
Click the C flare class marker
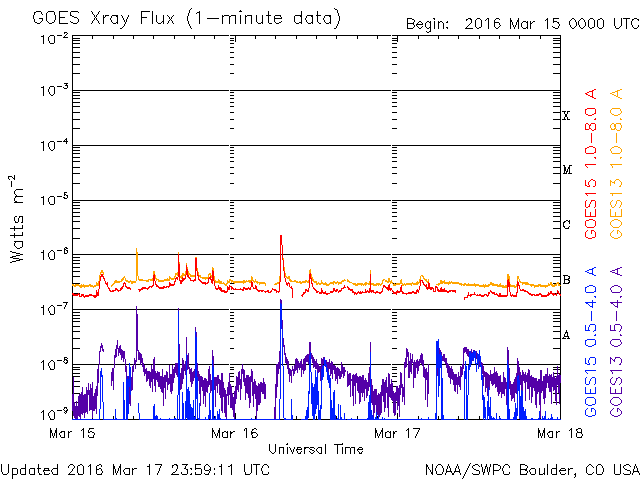566,225
